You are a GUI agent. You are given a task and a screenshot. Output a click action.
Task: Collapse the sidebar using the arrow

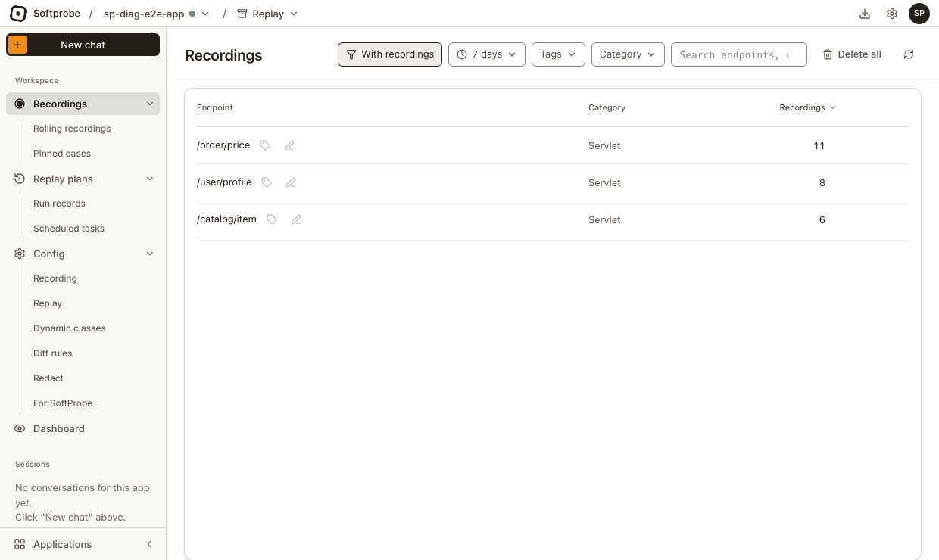coord(149,544)
